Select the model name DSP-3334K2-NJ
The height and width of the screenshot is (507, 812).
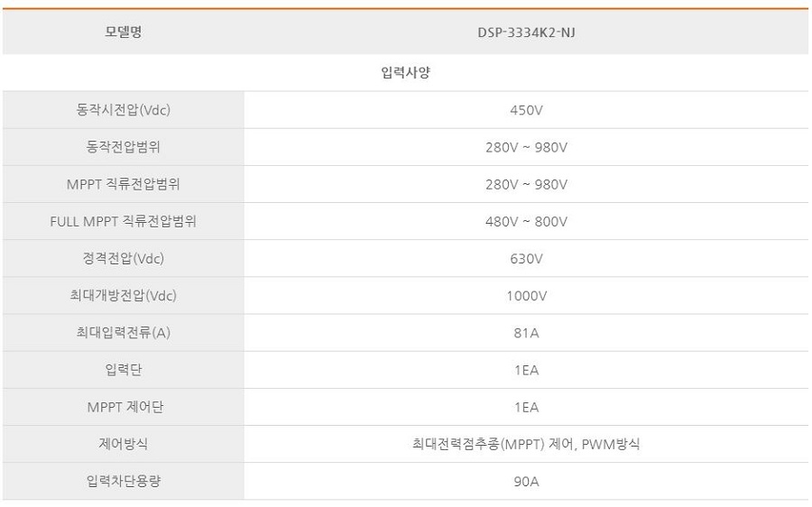coord(525,32)
